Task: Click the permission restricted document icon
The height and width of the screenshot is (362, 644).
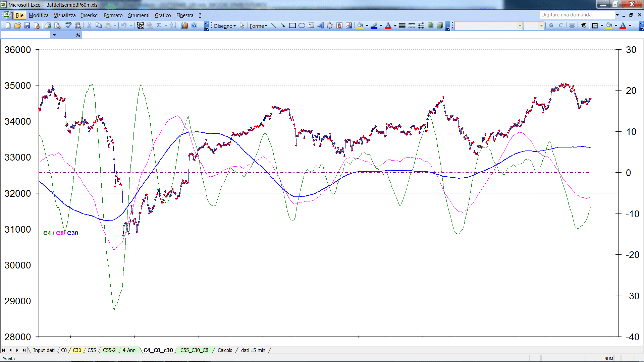Action: (37, 25)
